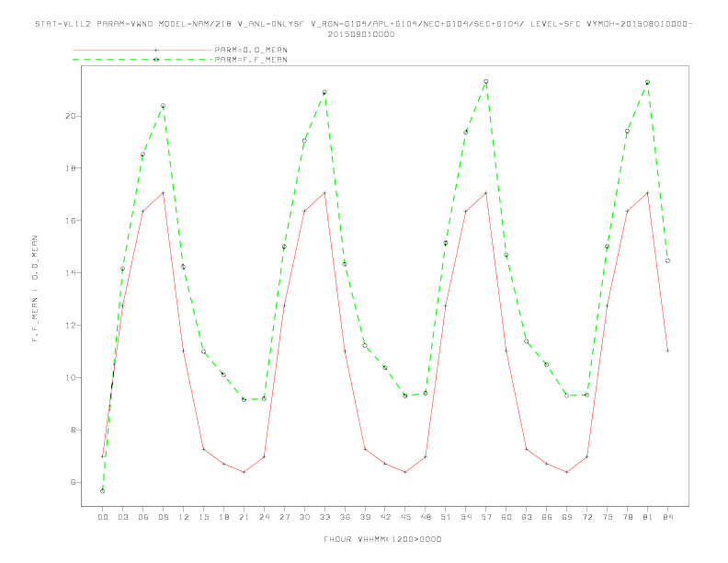Click x-axis tick label 54
This screenshot has height=563, width=728.
tap(466, 517)
